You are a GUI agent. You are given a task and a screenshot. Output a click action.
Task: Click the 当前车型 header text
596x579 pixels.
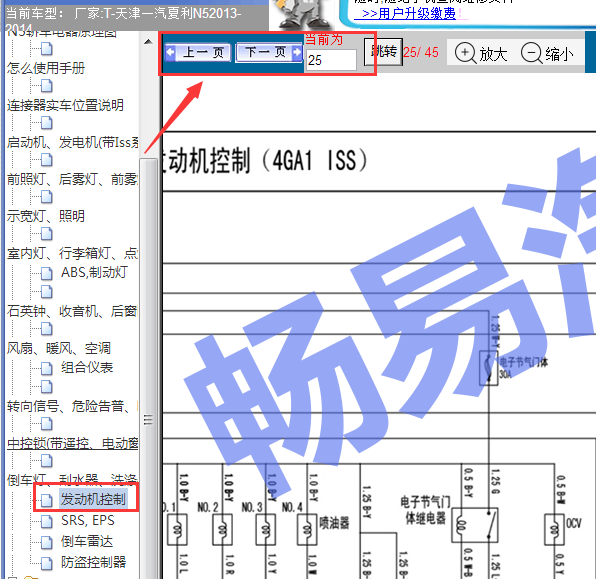(123, 21)
